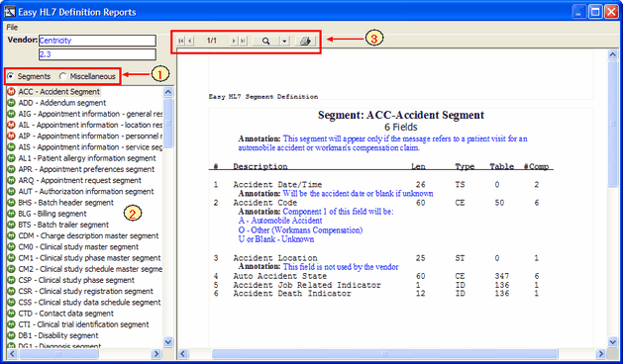Select APR - Appointment preferences segment

tap(86, 169)
